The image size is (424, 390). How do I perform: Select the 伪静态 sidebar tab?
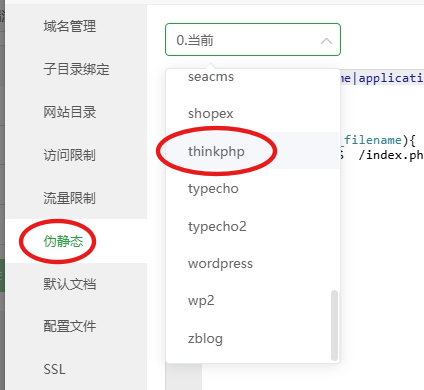tap(63, 241)
